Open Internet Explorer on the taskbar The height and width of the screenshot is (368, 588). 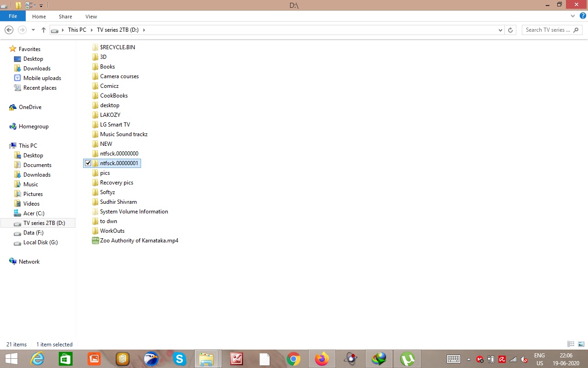[x=37, y=359]
